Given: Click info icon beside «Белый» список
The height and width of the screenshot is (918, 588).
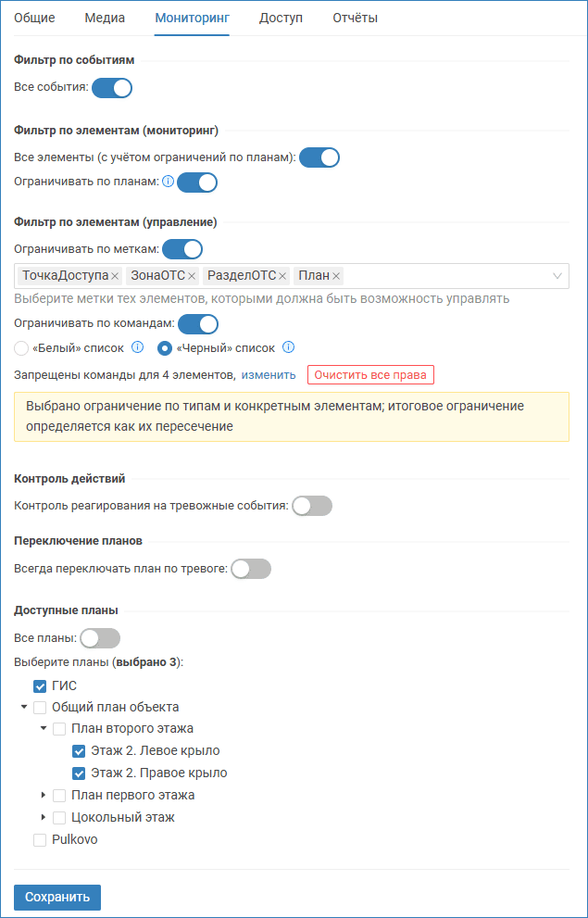Looking at the screenshot, I should click(x=137, y=348).
